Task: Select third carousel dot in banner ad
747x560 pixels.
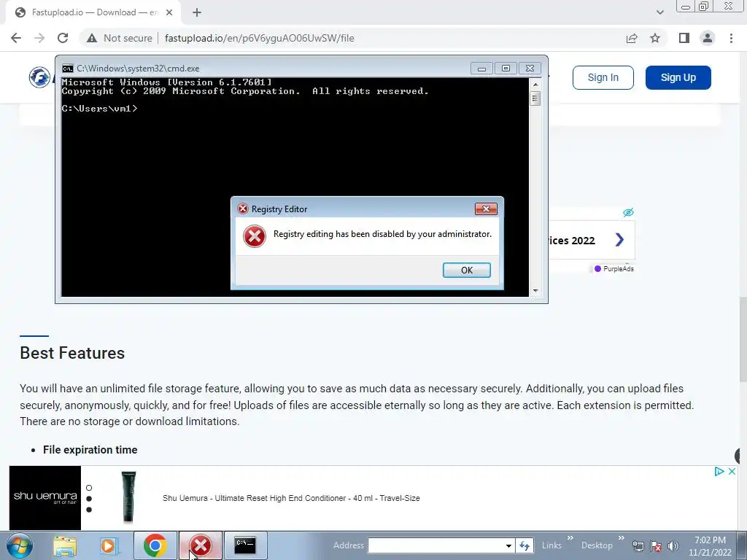Action: 89,510
